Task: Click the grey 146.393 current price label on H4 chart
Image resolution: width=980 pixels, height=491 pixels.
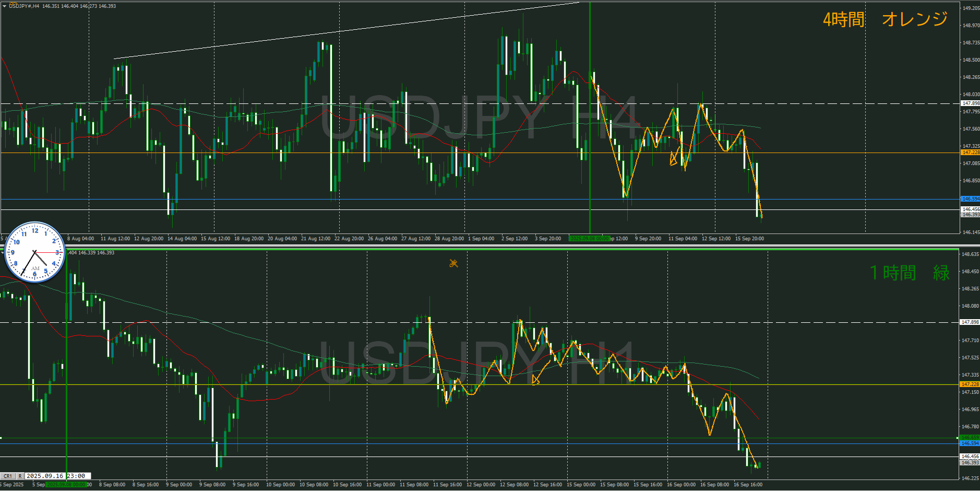Action: [970, 214]
